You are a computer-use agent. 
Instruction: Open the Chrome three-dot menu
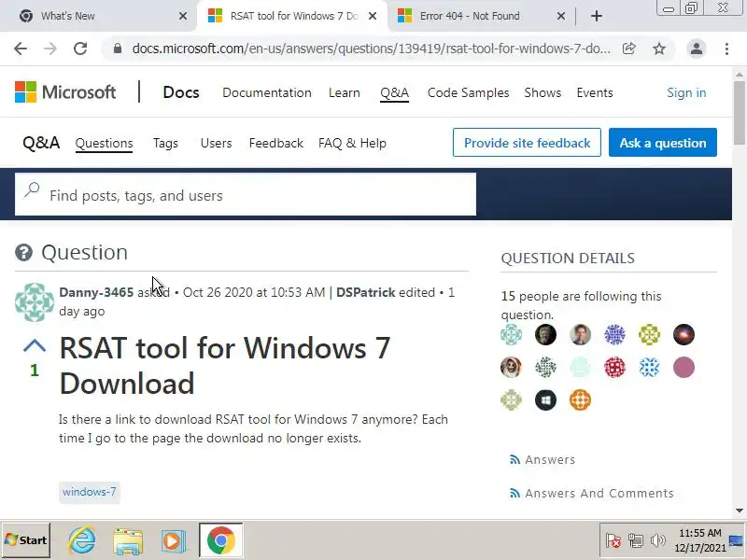coord(726,49)
